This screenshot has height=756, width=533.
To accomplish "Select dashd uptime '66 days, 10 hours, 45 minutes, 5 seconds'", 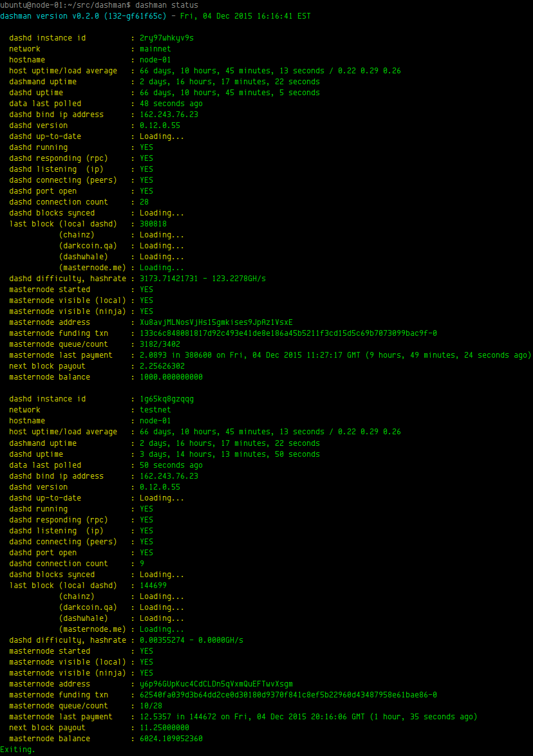I will tap(230, 93).
